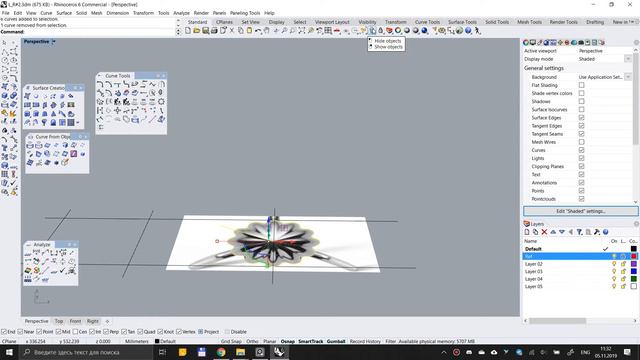
Task: Toggle the End osnap checkbox
Action: (x=4, y=332)
